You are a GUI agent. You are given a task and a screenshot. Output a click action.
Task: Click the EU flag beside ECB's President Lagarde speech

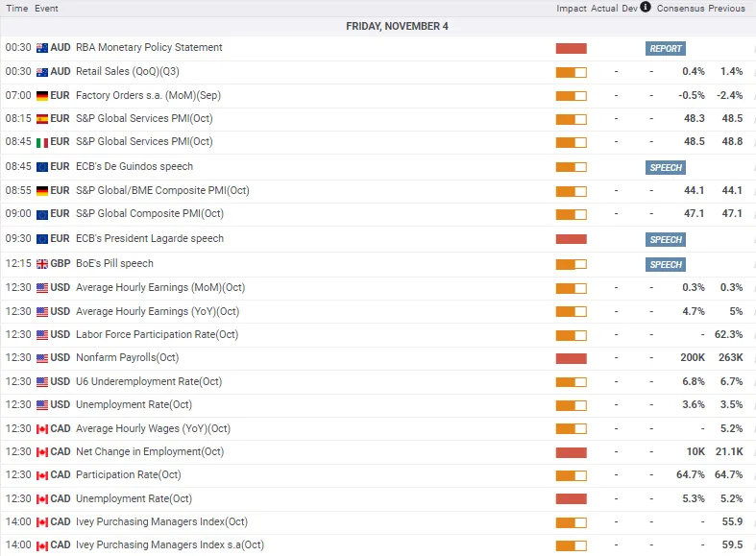42,239
